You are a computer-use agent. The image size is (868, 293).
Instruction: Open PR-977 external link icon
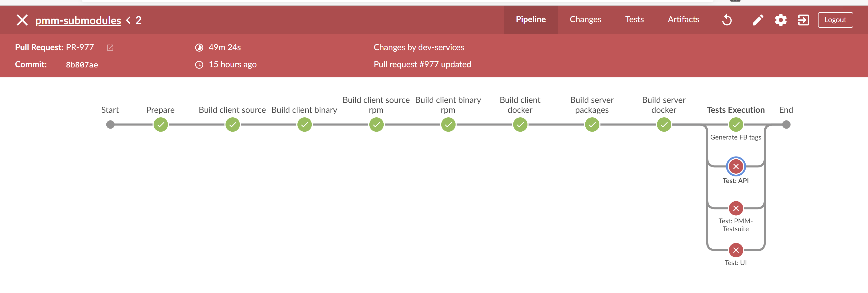point(110,48)
